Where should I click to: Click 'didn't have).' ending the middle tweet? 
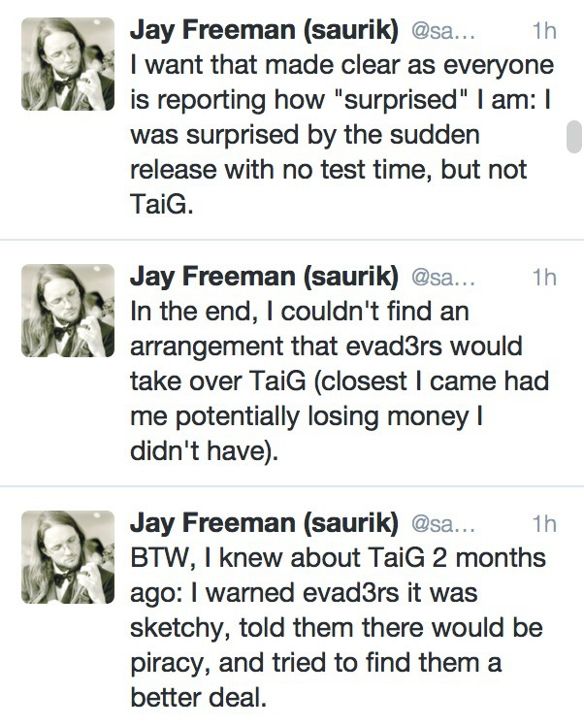[204, 450]
